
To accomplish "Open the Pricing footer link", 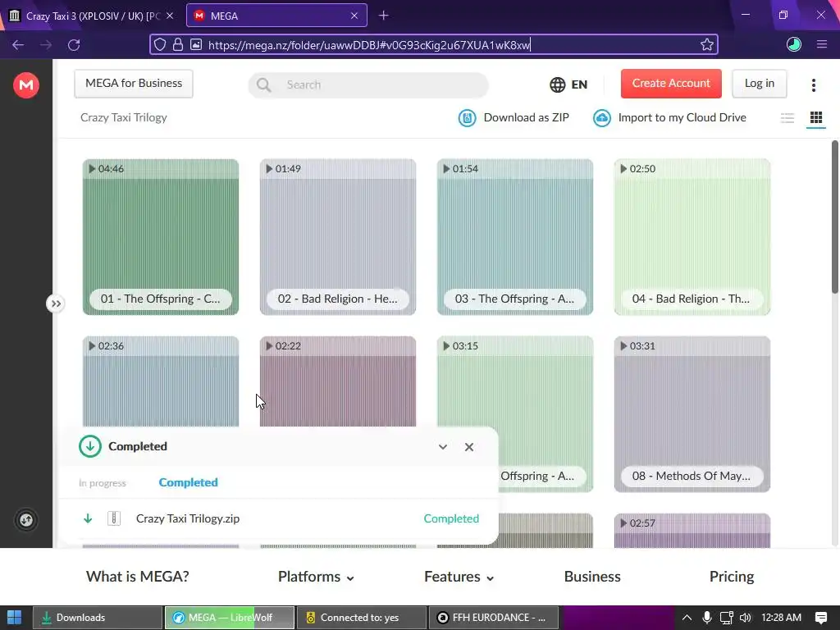I will 731,577.
